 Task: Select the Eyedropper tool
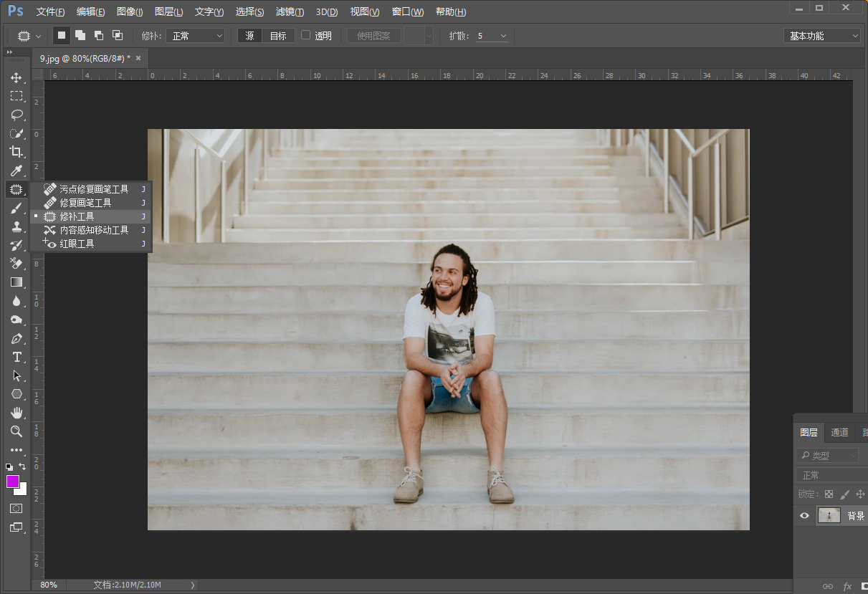(16, 171)
